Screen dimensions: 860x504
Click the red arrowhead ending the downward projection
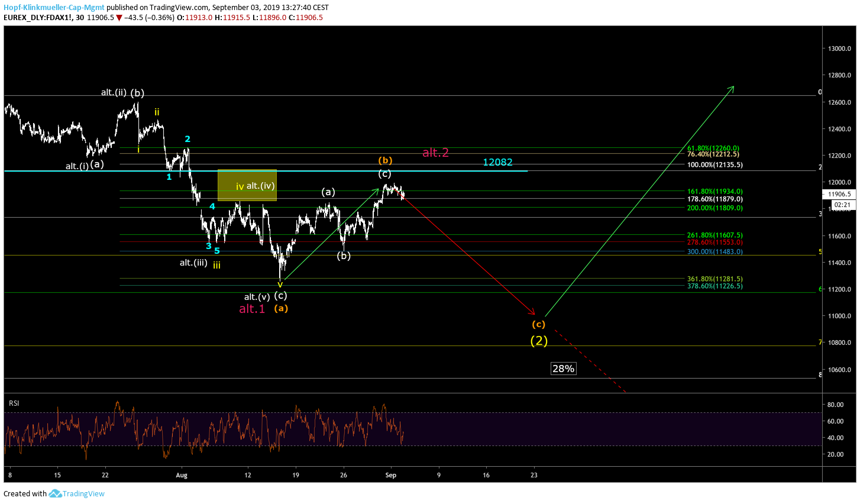click(532, 312)
